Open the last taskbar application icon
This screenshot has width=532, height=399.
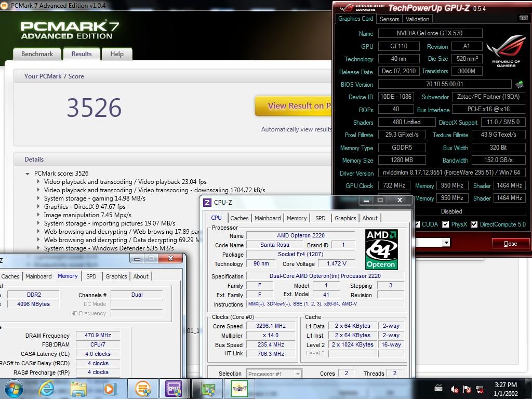point(240,389)
